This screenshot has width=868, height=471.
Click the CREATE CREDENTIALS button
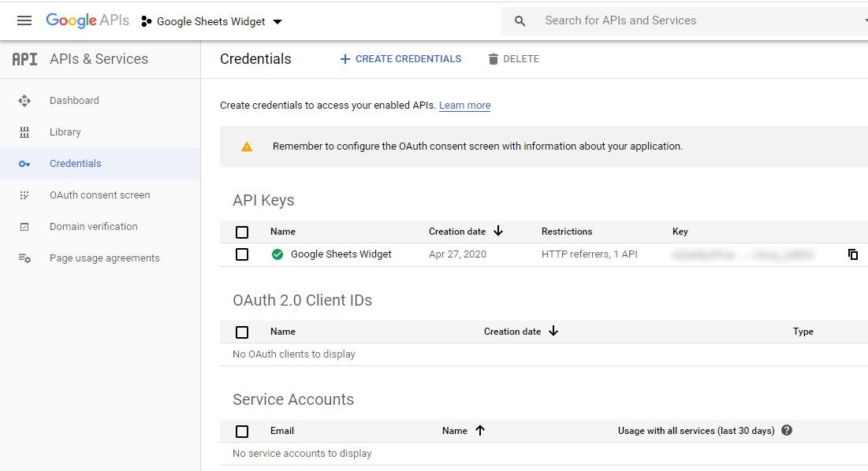pos(400,59)
